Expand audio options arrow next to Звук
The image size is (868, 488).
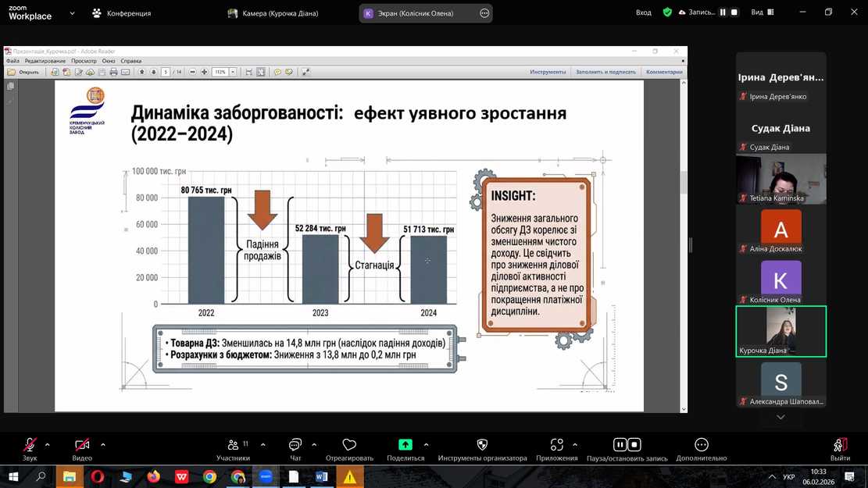(x=48, y=445)
